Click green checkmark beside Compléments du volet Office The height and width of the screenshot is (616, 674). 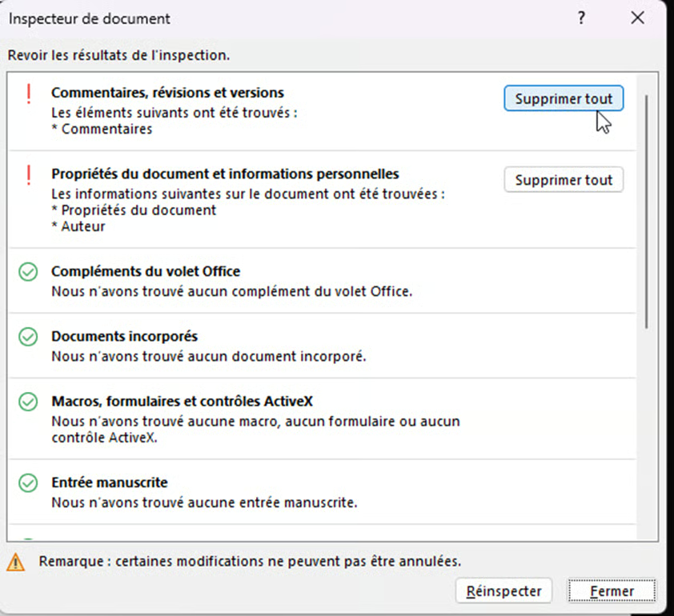point(28,273)
